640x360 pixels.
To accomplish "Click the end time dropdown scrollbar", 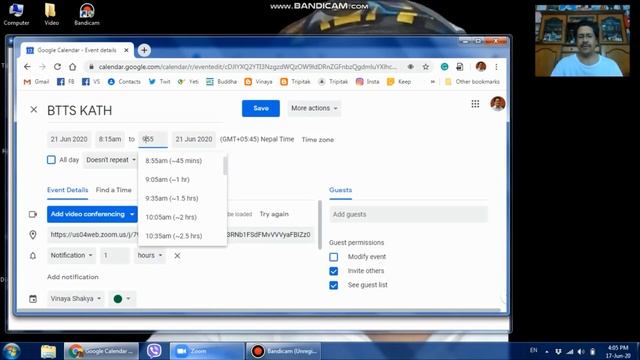I will click(225, 166).
